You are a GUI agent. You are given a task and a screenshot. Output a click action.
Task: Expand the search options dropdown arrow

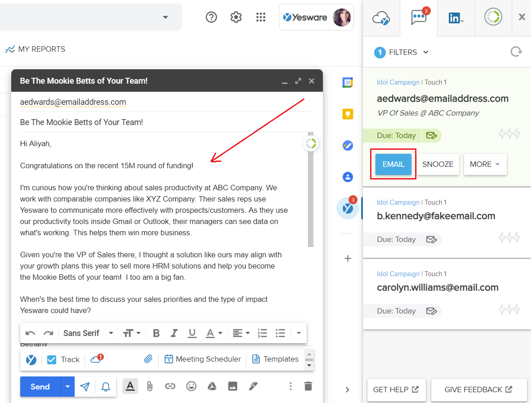(165, 17)
